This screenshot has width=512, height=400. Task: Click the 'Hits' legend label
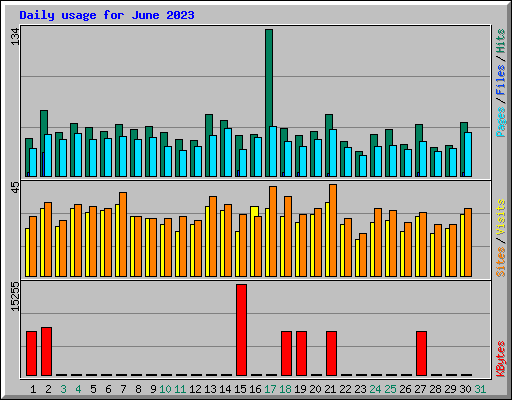(500, 41)
